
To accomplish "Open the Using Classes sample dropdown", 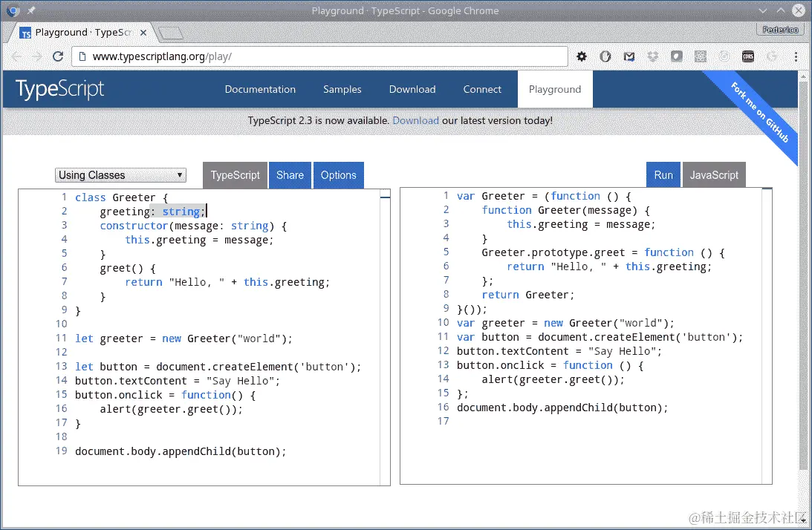I will (120, 175).
